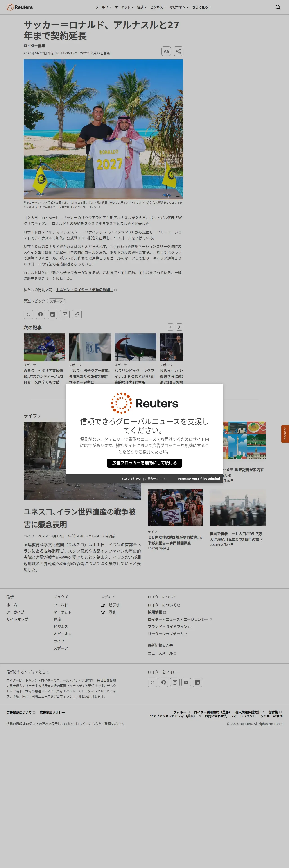This screenshot has width=289, height=868.
Task: Open the orange Feedback side tab
Action: click(285, 434)
